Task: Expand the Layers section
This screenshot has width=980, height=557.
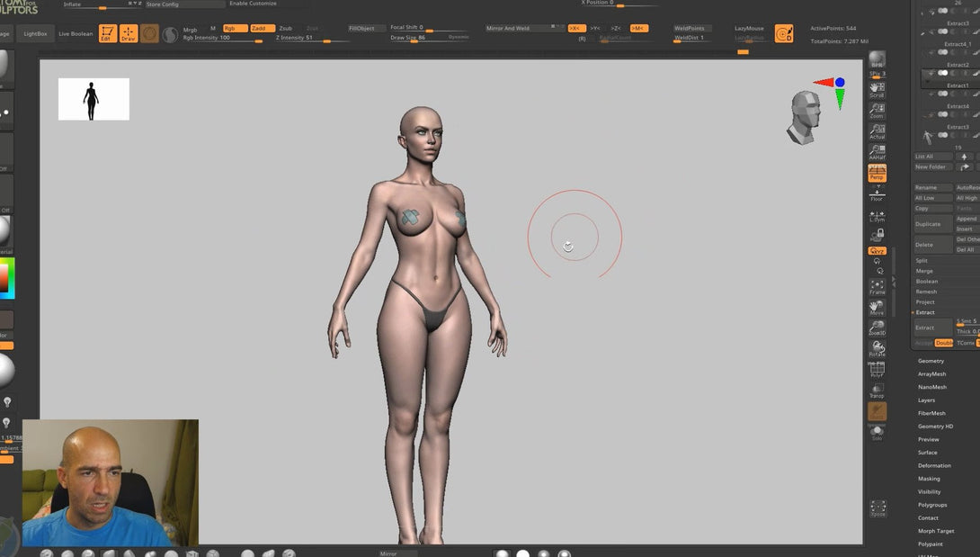Action: click(926, 400)
